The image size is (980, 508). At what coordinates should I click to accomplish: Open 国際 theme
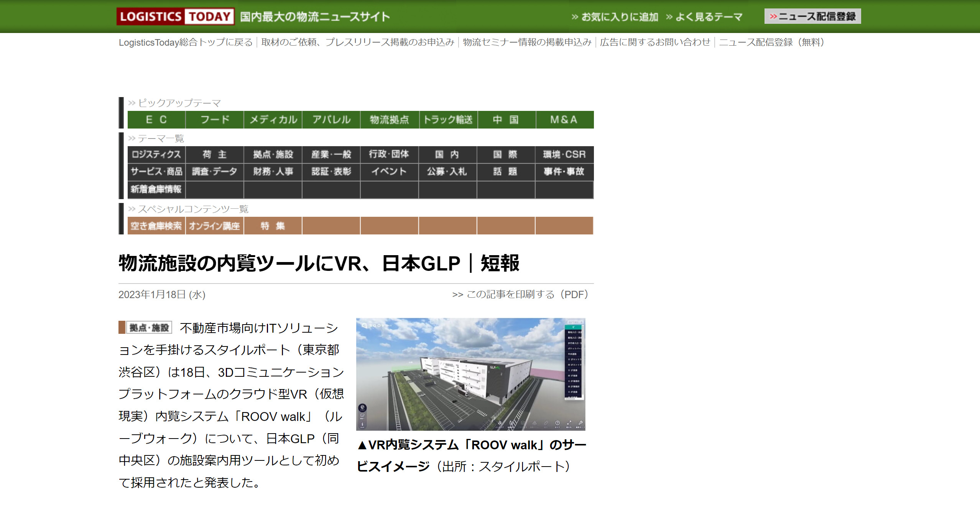point(506,154)
